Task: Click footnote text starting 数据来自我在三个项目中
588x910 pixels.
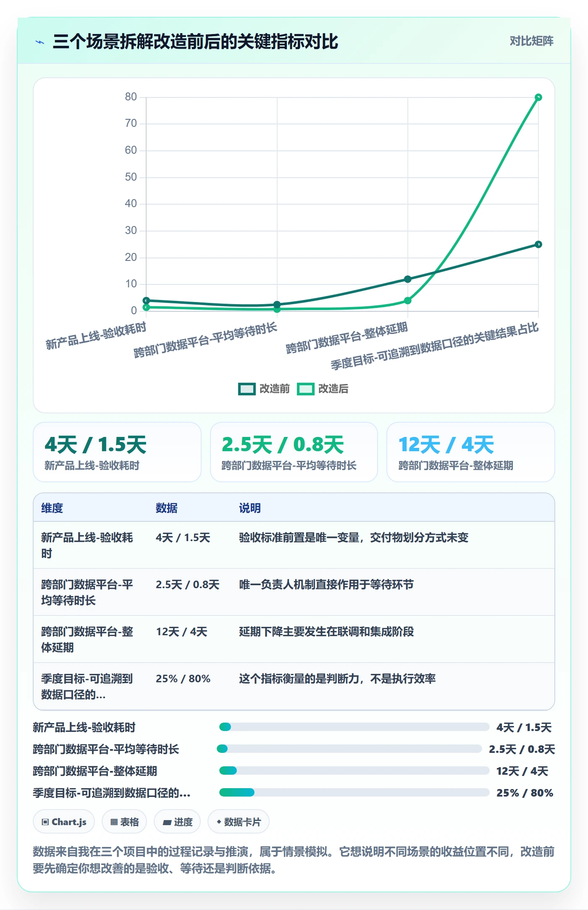Action: [294, 860]
